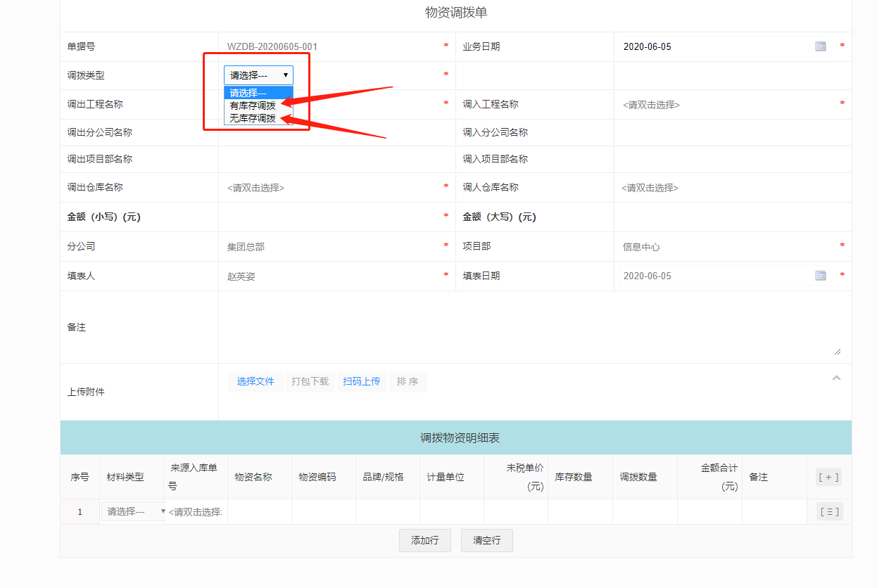Click the 金额(小写)(元) label
Screen dimensions: 877x588
tap(104, 217)
